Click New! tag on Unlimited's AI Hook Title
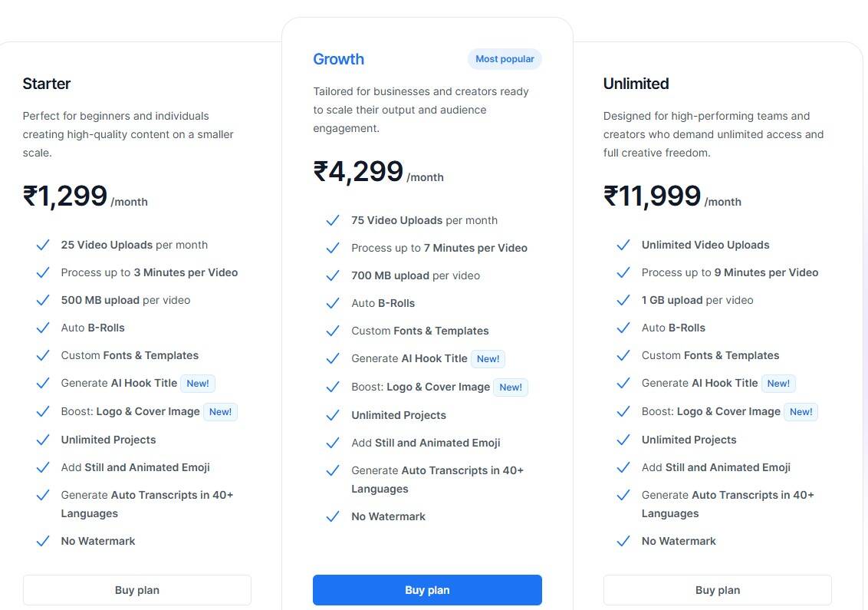Screen dimensions: 868x610 778,384
